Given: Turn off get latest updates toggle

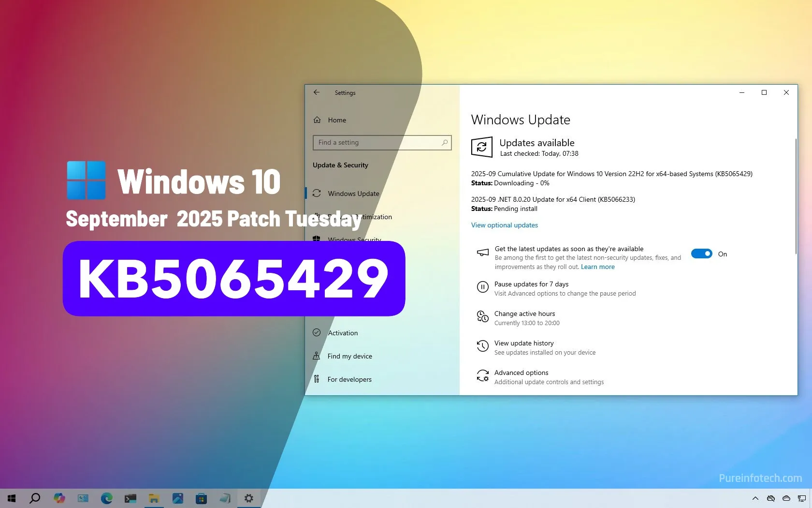Looking at the screenshot, I should 701,254.
